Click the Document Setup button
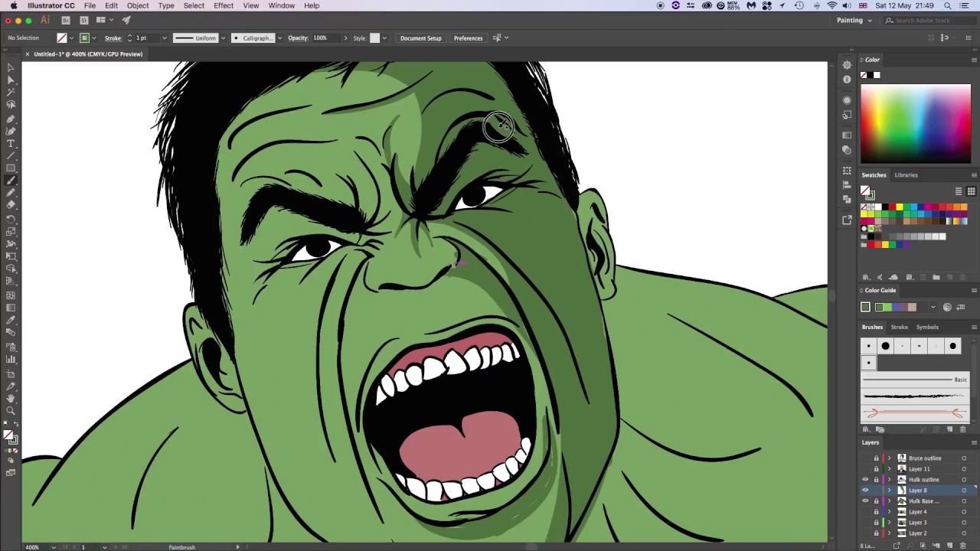This screenshot has height=551, width=980. tap(420, 37)
